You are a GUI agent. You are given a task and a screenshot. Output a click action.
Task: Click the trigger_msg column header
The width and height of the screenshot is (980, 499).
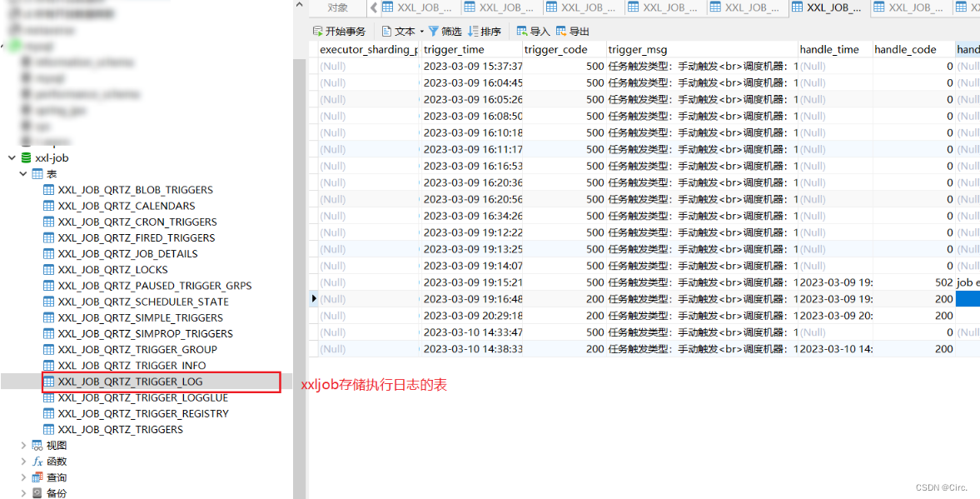pos(703,49)
